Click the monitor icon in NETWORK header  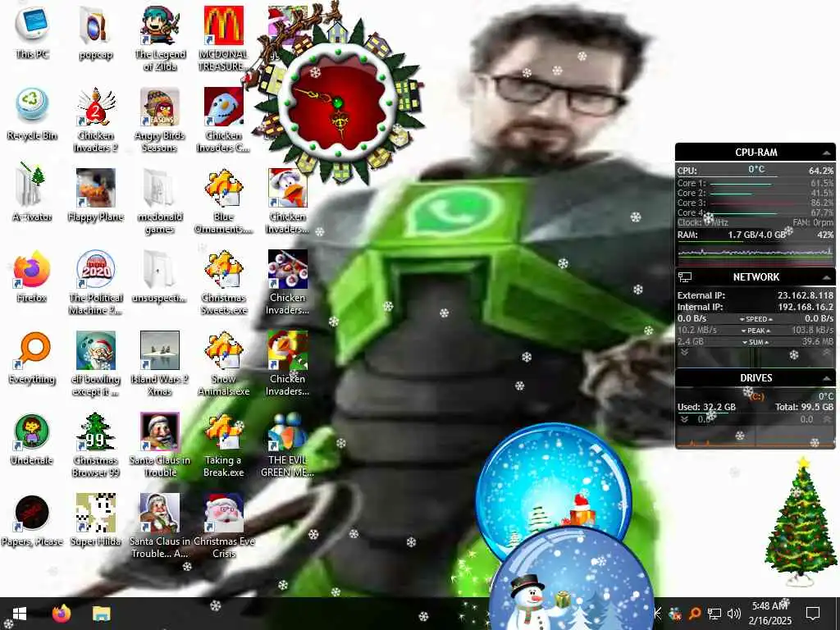coord(685,277)
